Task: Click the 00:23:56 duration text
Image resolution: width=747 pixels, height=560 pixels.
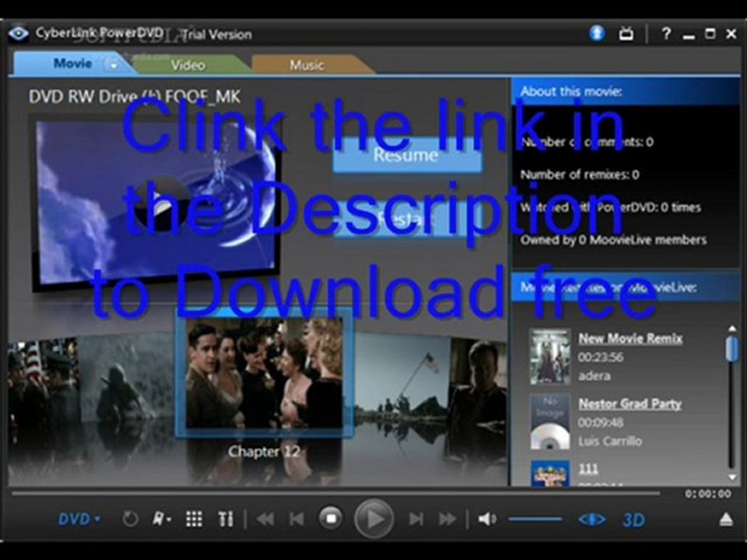Action: [x=600, y=357]
